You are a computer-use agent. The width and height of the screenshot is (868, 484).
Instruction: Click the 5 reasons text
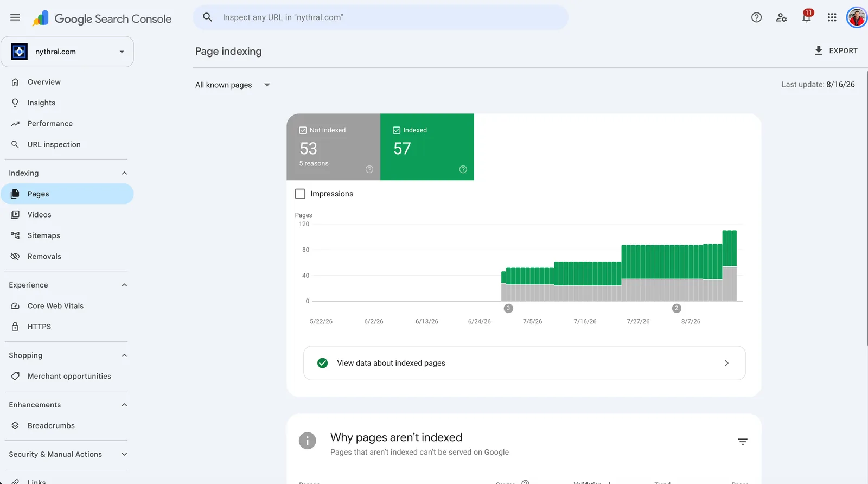(314, 163)
